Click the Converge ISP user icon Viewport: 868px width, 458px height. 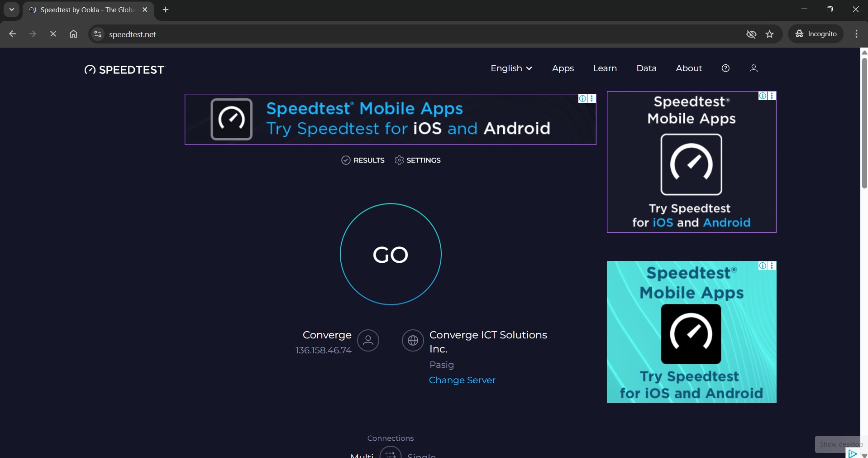coord(368,340)
